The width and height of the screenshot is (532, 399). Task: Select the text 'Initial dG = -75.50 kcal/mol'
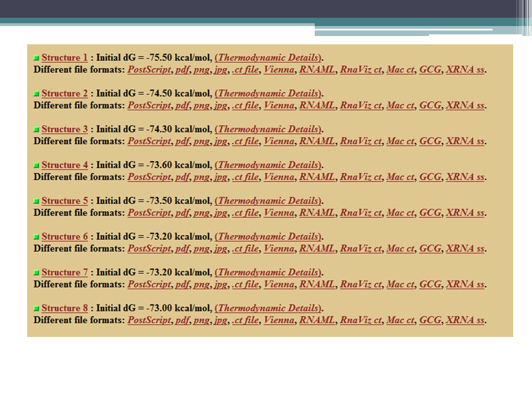pos(154,58)
